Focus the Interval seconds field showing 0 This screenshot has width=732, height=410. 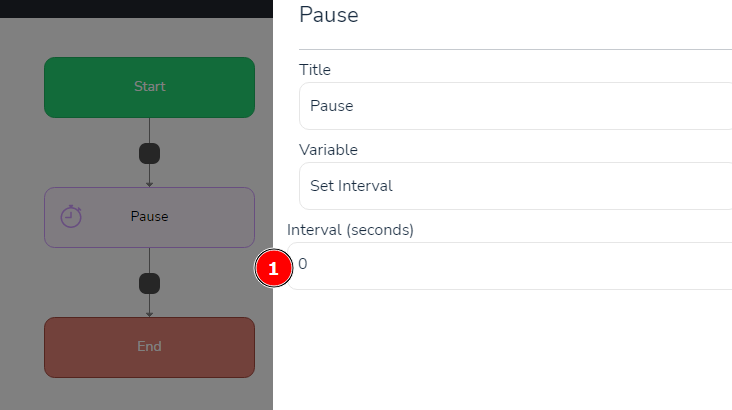pyautogui.click(x=509, y=266)
